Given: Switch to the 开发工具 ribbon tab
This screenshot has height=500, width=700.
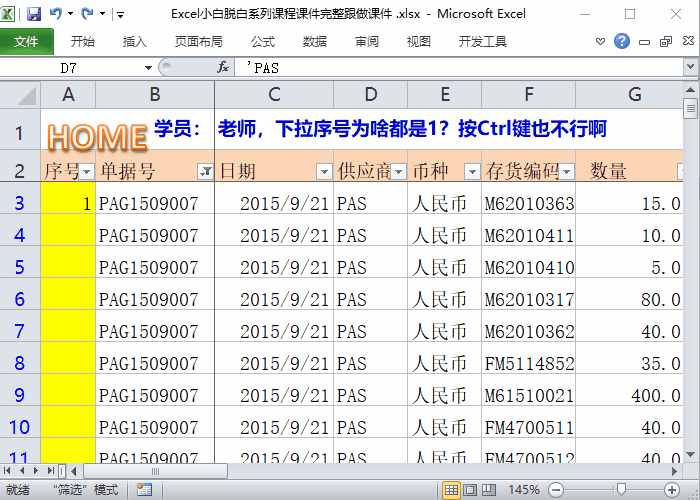Looking at the screenshot, I should click(x=483, y=42).
